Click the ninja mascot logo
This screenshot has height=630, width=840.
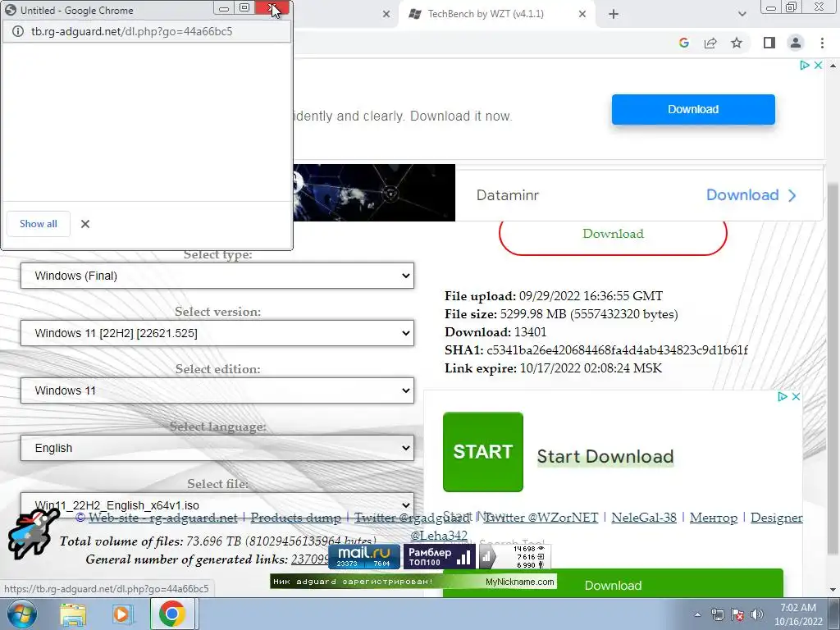(32, 534)
